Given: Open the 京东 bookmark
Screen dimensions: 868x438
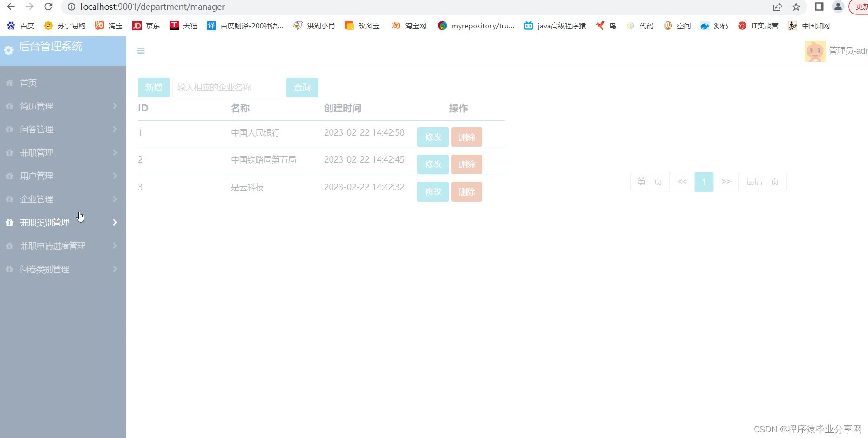Looking at the screenshot, I should 146,26.
